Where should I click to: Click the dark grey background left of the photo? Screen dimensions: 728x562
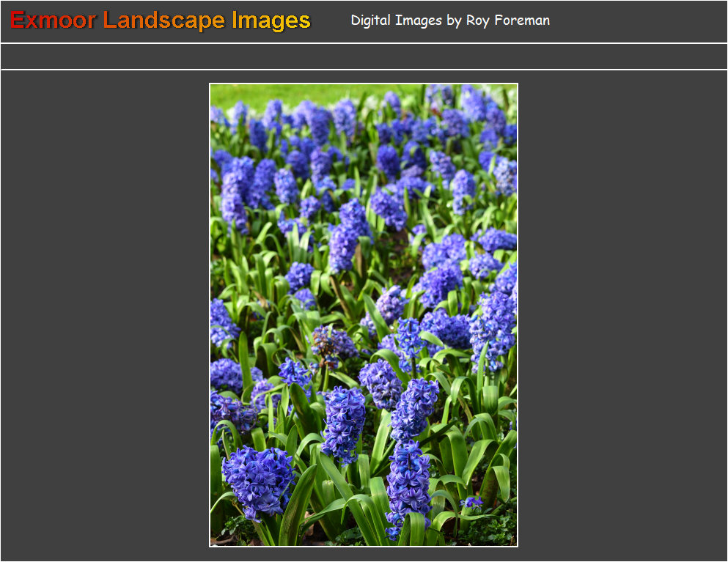(103, 315)
